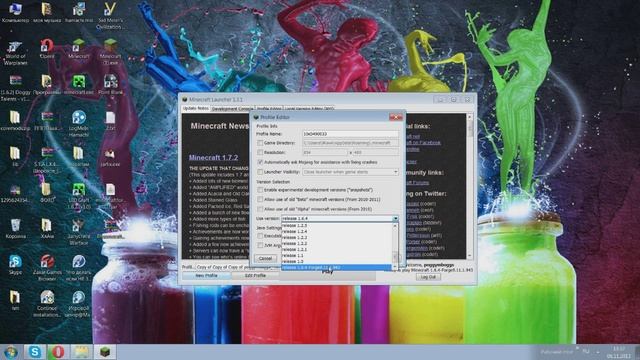Open the Skype desktop shortcut
The height and width of the screenshot is (360, 640).
15,264
